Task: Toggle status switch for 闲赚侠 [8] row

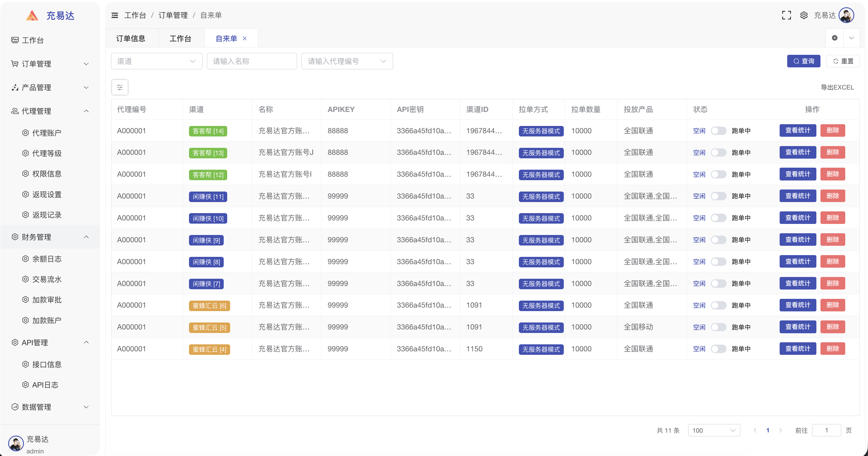Action: coord(718,262)
